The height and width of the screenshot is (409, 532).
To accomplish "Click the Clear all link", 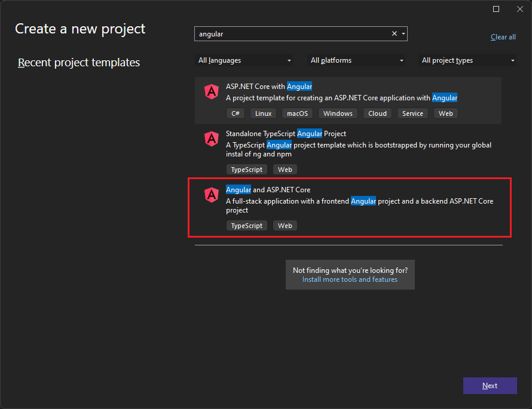I will 503,36.
